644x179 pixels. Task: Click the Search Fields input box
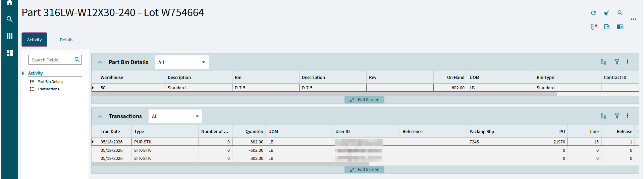pos(55,60)
